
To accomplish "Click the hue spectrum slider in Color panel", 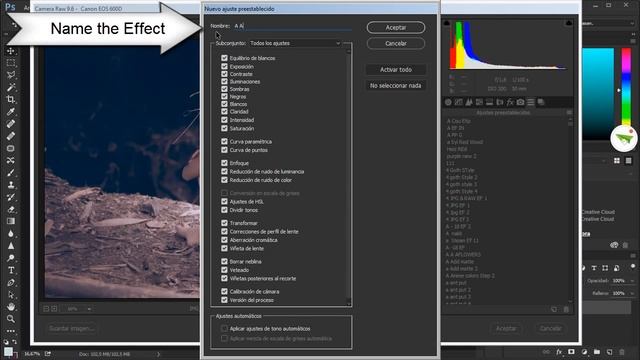I will pyautogui.click(x=626, y=87).
